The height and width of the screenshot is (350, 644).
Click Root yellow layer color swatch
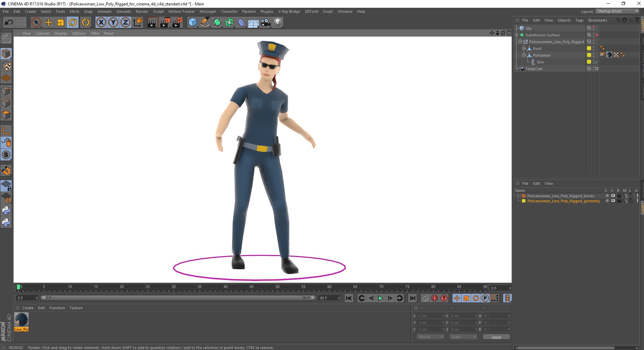pos(589,49)
